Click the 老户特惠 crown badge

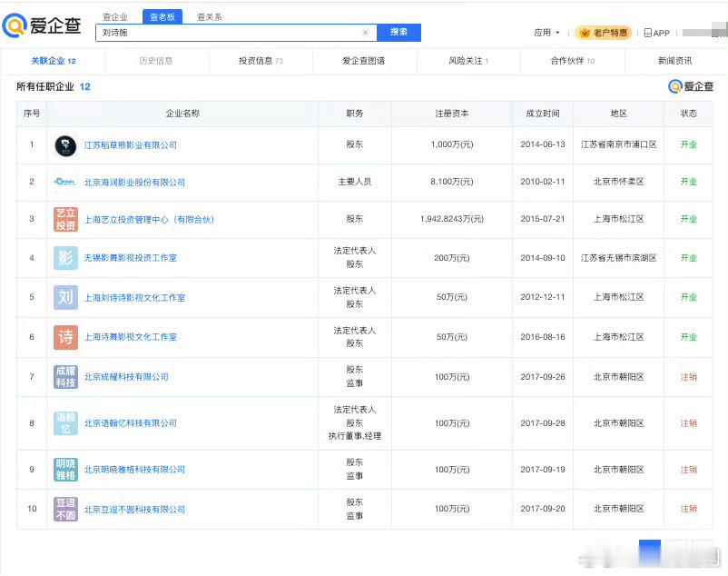click(604, 33)
